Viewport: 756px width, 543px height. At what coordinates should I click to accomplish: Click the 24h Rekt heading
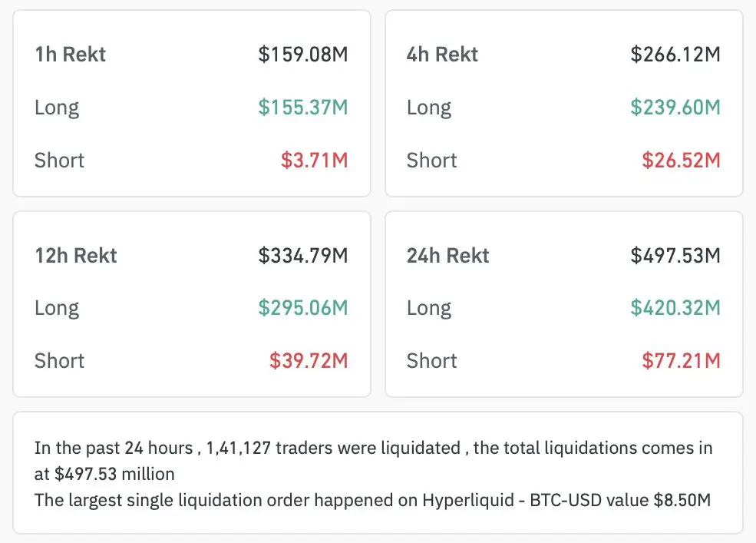click(447, 256)
